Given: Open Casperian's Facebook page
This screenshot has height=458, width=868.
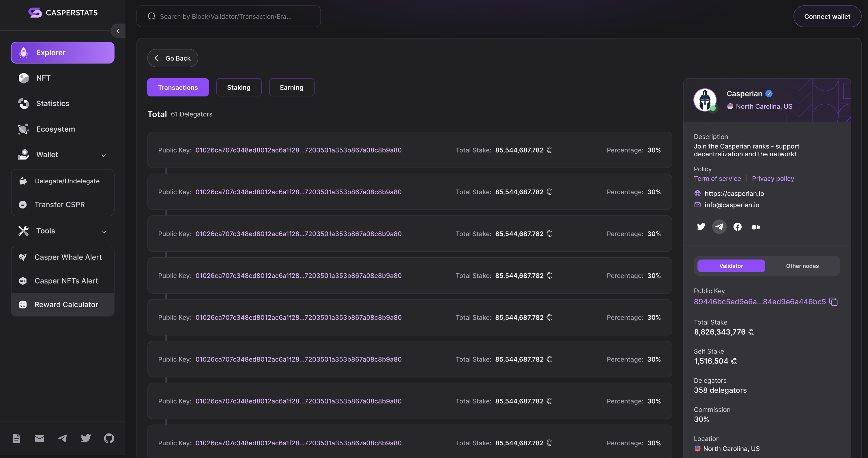Looking at the screenshot, I should [x=738, y=227].
